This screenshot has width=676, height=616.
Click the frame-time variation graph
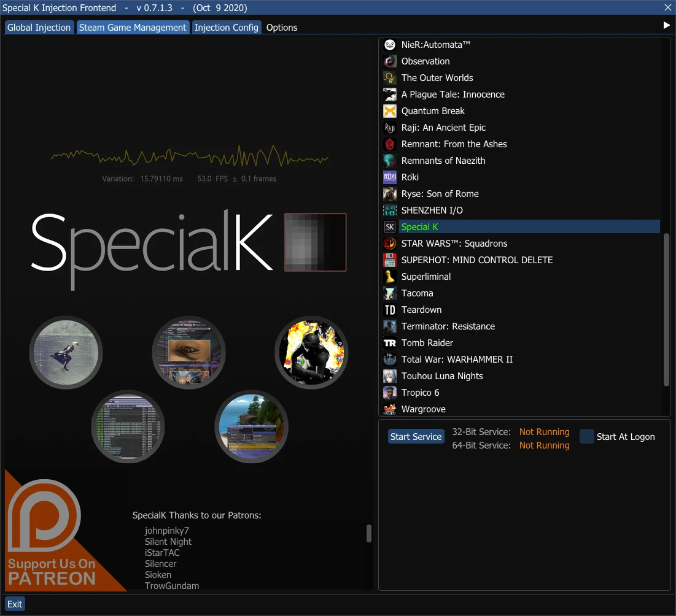click(190, 155)
